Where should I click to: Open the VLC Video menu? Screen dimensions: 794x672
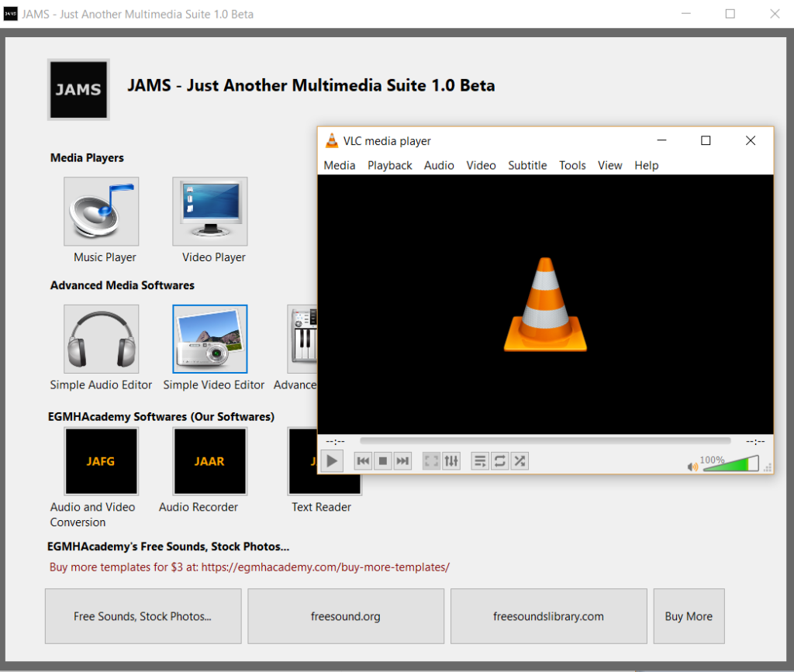click(x=481, y=165)
